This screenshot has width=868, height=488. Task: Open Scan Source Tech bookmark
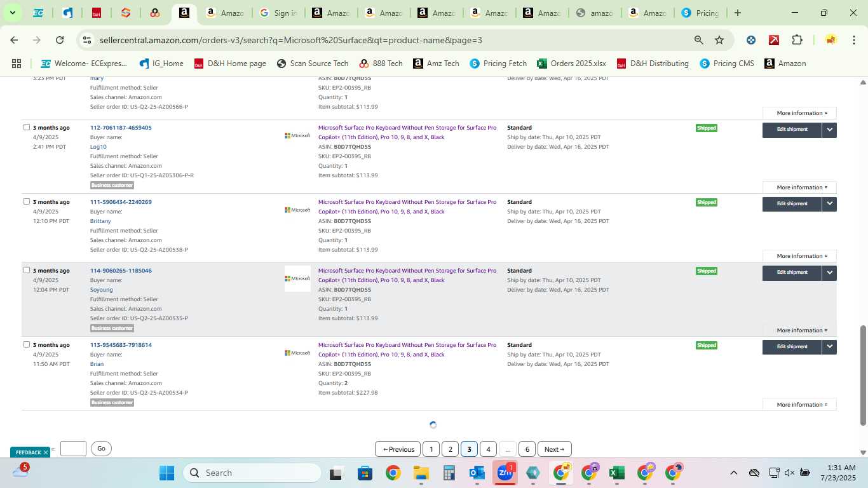313,64
